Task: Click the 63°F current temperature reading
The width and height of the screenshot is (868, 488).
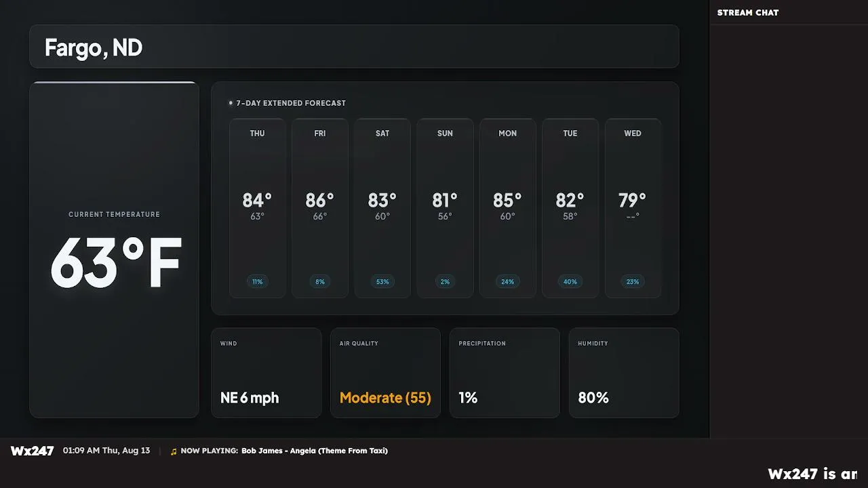Action: coord(116,263)
